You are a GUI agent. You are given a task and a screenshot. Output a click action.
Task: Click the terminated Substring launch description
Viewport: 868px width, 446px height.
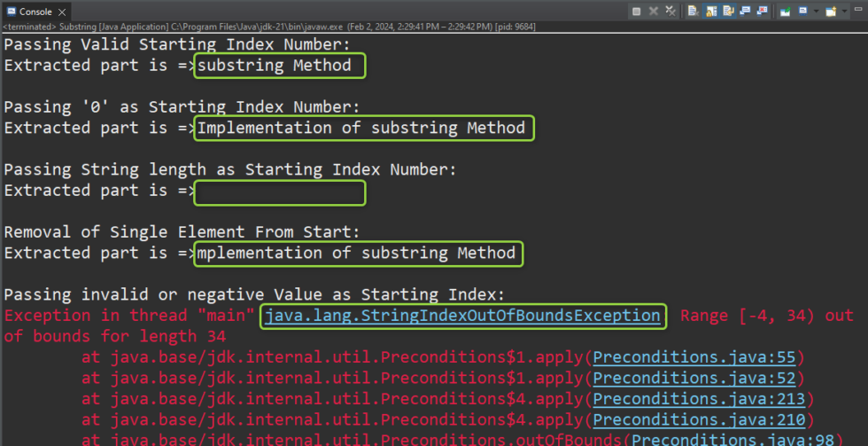tap(269, 27)
